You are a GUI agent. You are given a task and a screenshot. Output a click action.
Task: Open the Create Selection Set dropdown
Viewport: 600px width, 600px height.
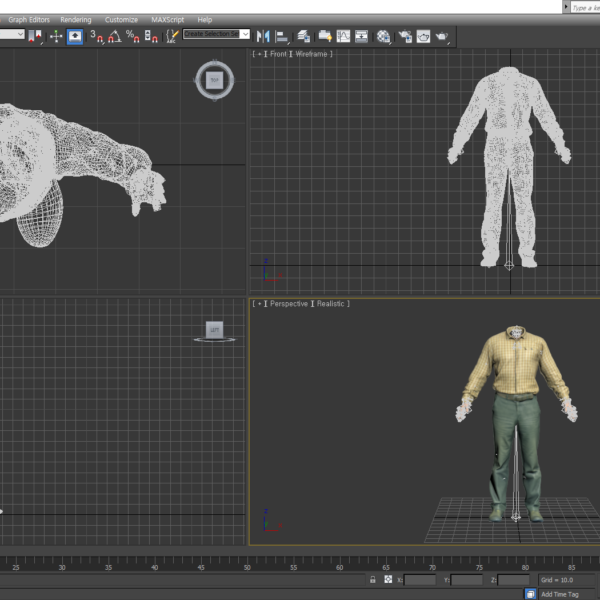(245, 34)
